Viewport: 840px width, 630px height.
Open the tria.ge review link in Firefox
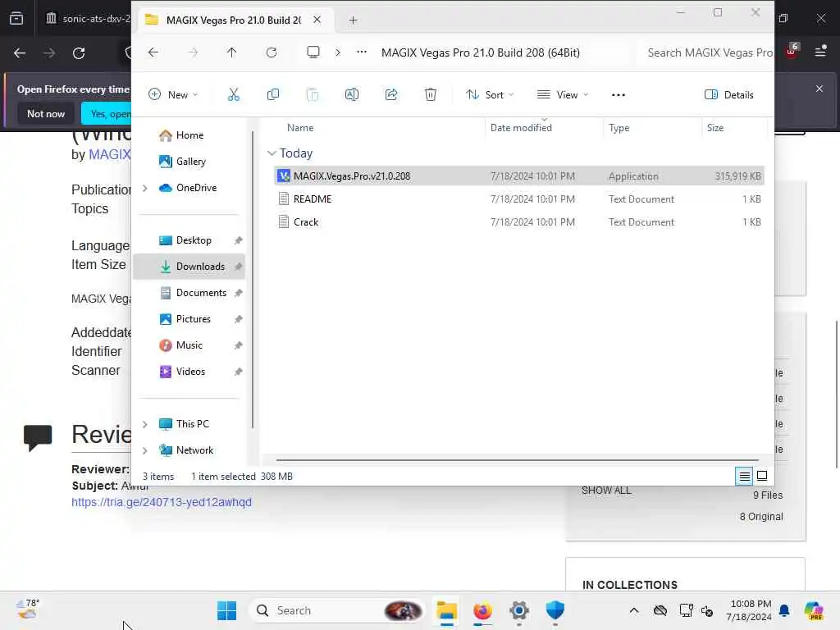[x=162, y=503]
